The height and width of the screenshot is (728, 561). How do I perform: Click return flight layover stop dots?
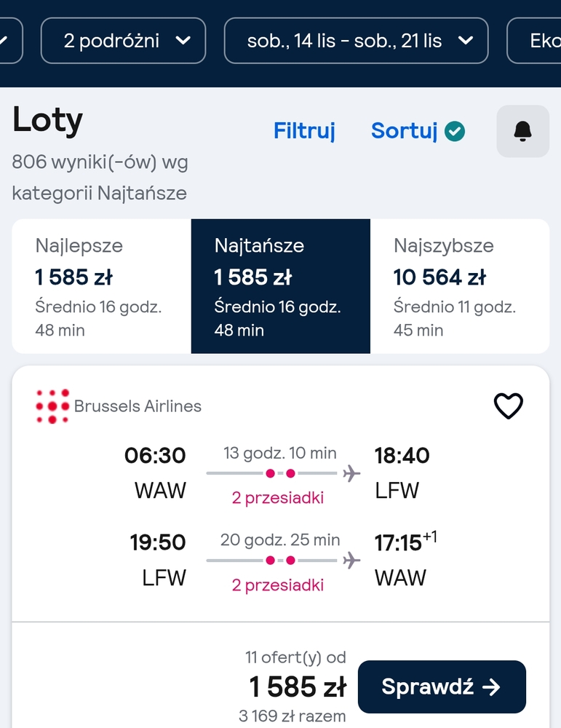pyautogui.click(x=280, y=561)
